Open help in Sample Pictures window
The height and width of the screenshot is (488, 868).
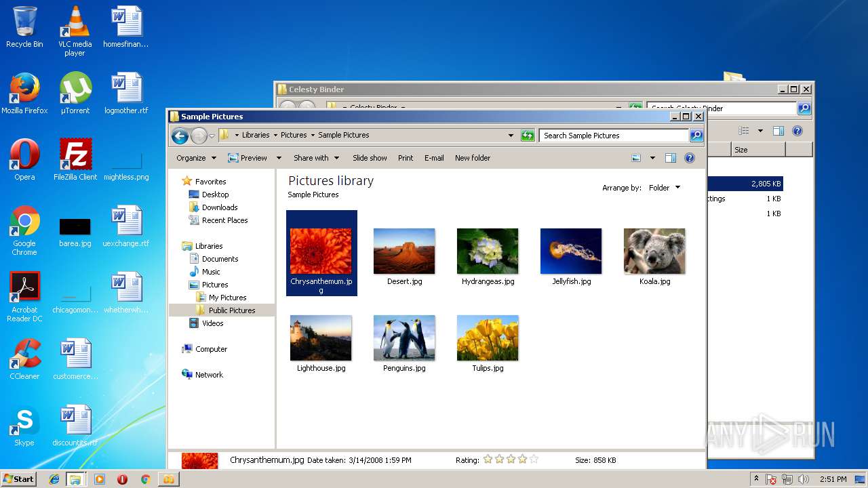[x=690, y=158]
